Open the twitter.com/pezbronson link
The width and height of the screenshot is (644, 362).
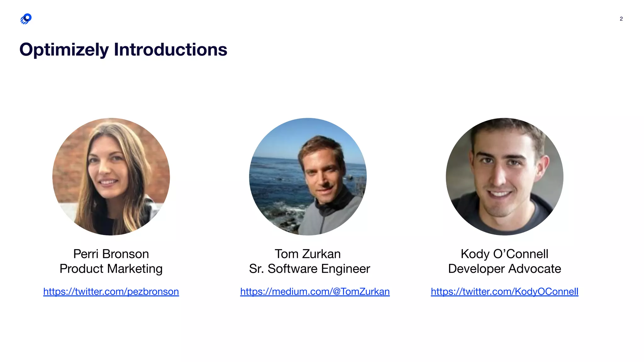tap(111, 292)
